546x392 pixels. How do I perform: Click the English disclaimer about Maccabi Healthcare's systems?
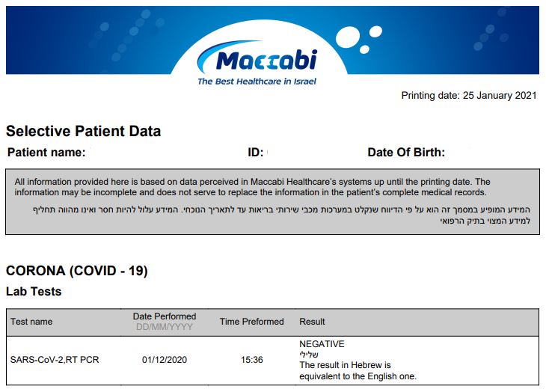pyautogui.click(x=252, y=187)
